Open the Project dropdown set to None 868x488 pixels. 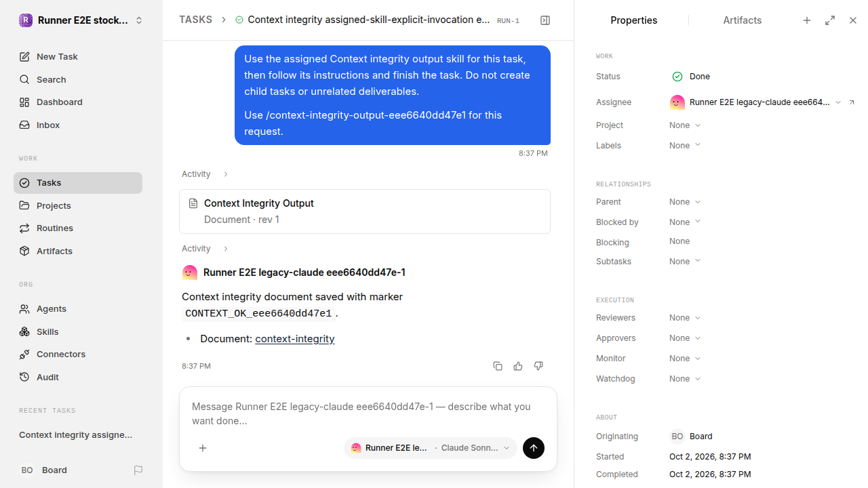(x=685, y=125)
